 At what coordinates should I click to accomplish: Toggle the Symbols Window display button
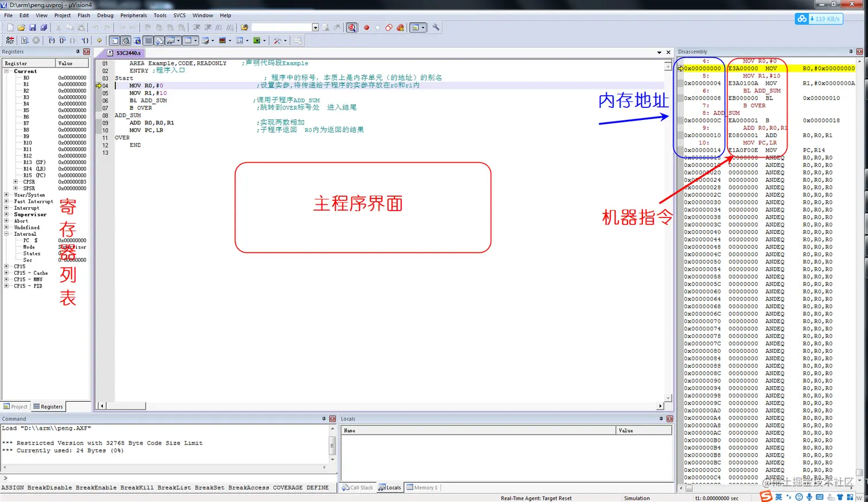tap(137, 41)
